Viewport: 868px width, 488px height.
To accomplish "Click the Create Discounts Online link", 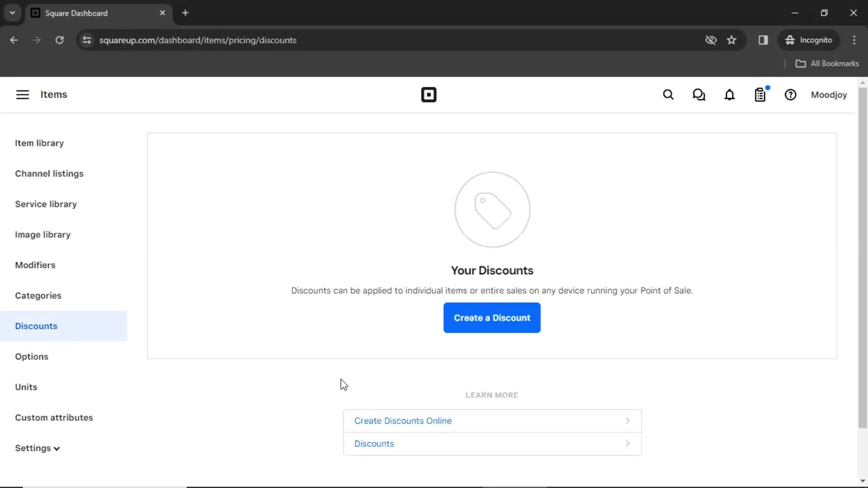I will click(x=403, y=421).
